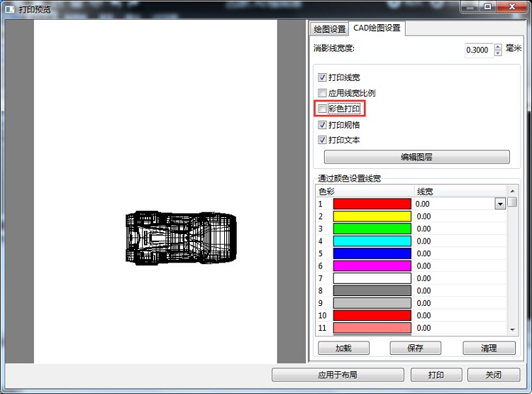Close the 打印预览 window with X

512,6
